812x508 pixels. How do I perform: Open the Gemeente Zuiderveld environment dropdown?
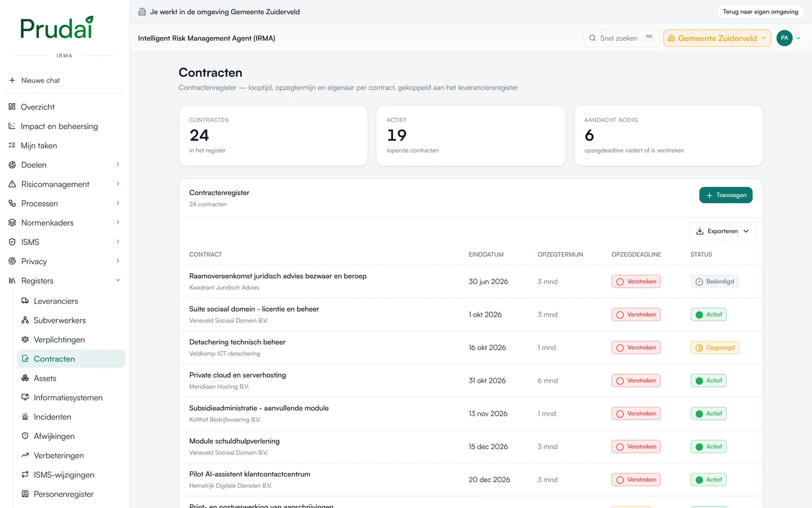click(x=717, y=38)
